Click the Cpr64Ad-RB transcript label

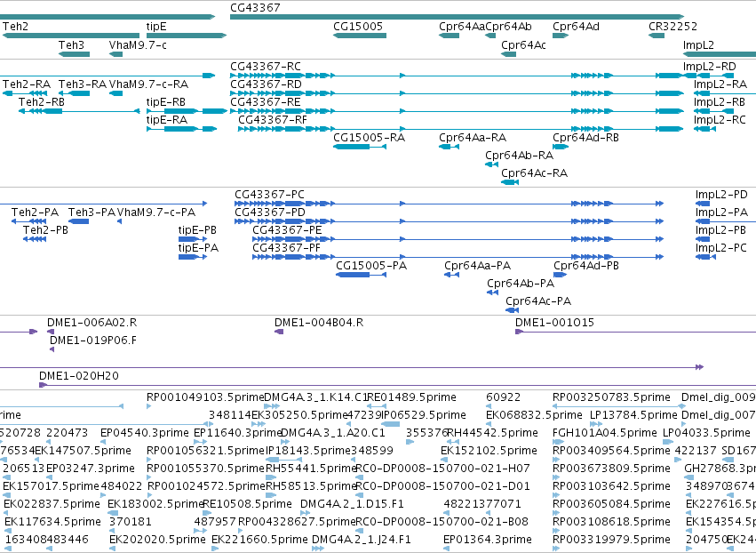585,138
